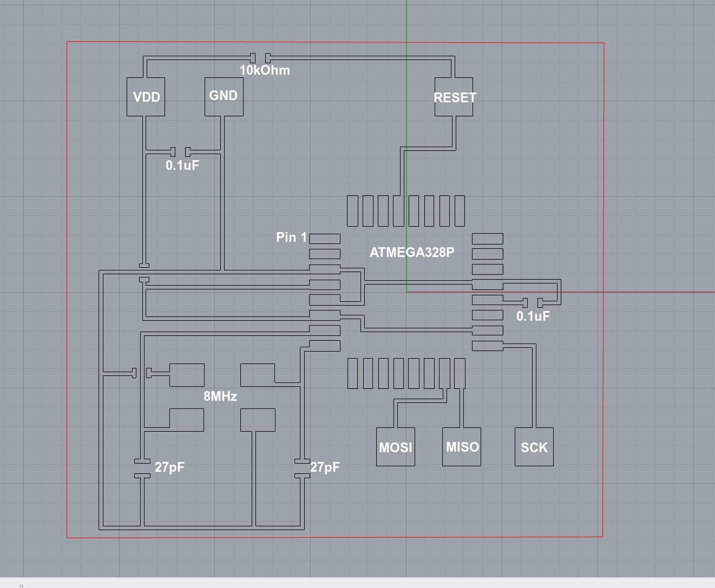Select the GND pad

click(x=224, y=96)
